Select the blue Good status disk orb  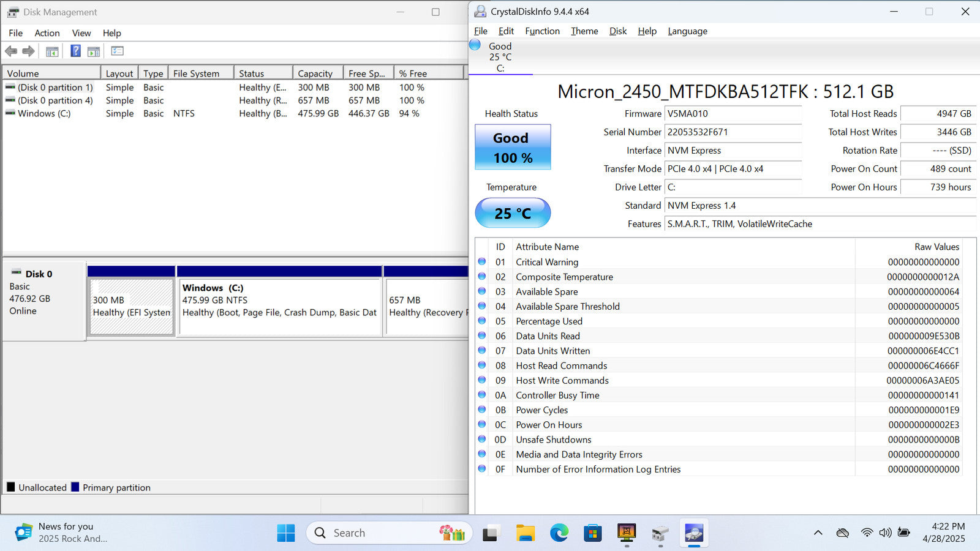pyautogui.click(x=475, y=45)
